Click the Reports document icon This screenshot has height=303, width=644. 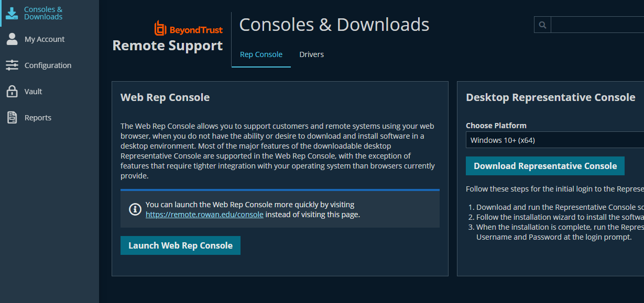(x=12, y=118)
